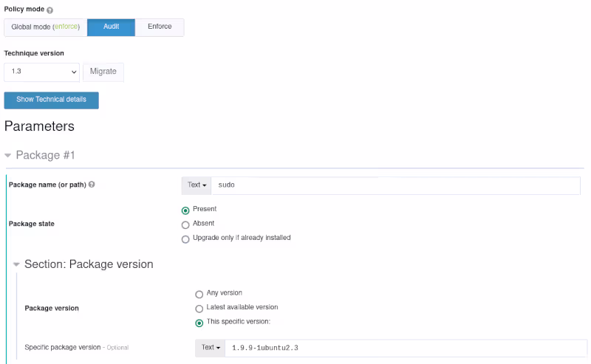Switch policy mode to Enforce
591x364 pixels.
[160, 27]
